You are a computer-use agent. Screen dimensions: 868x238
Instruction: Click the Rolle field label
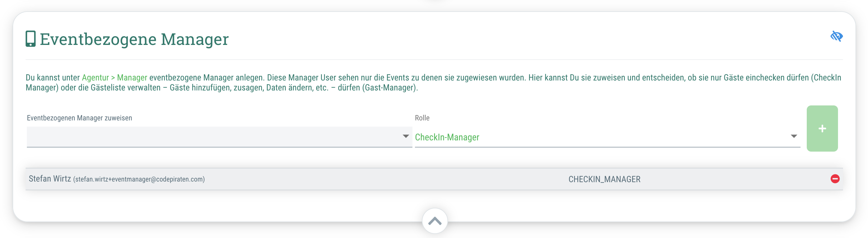[x=422, y=118]
